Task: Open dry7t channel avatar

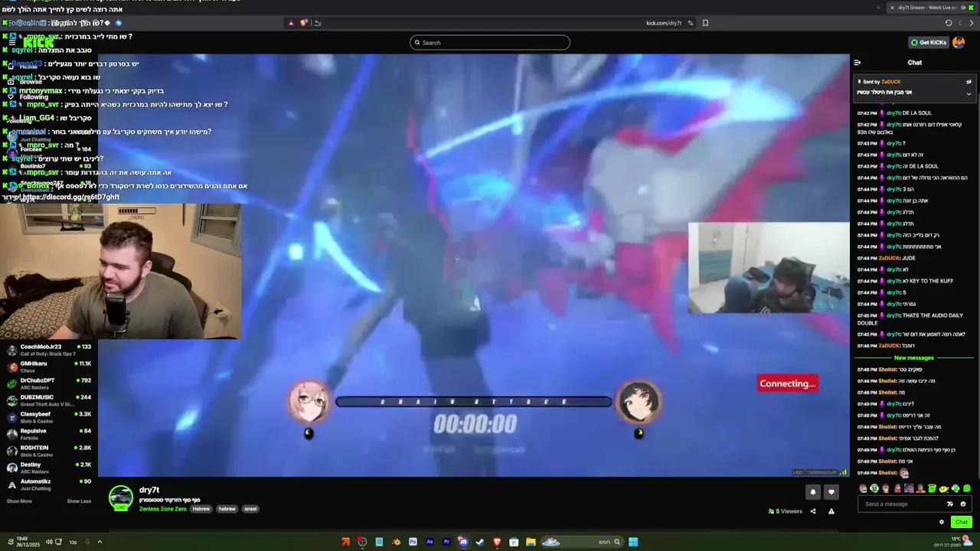Action: (x=120, y=497)
